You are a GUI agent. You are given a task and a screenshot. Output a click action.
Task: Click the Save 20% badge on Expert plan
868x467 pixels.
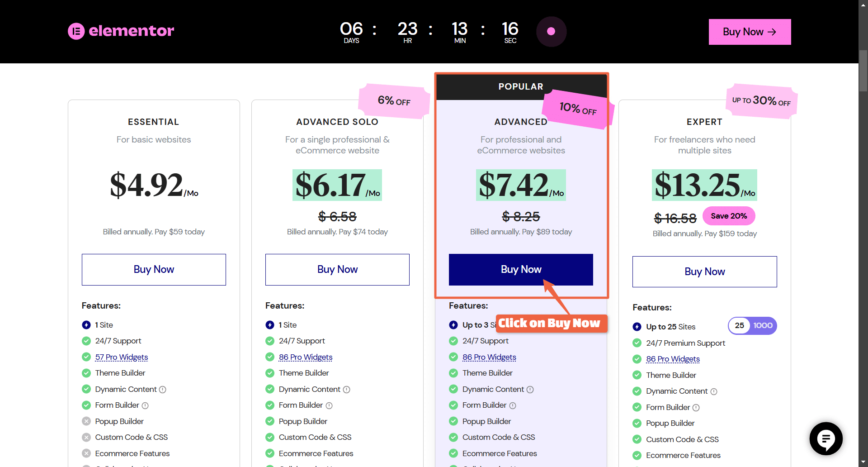[729, 216]
